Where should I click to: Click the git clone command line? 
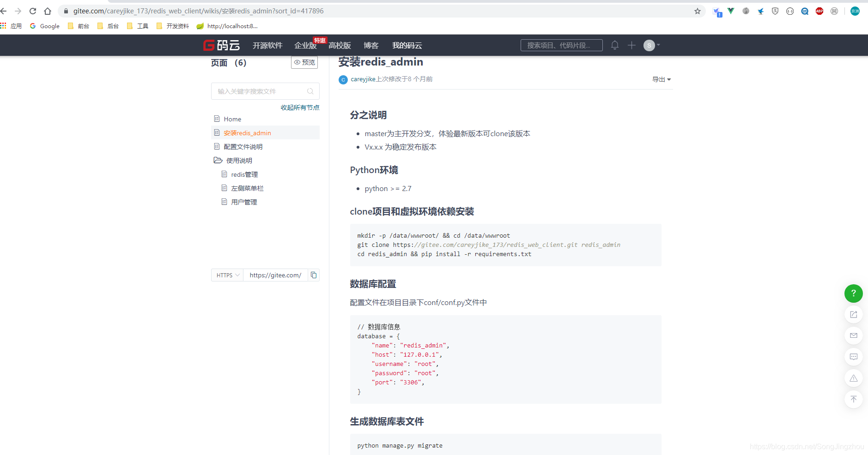(489, 245)
